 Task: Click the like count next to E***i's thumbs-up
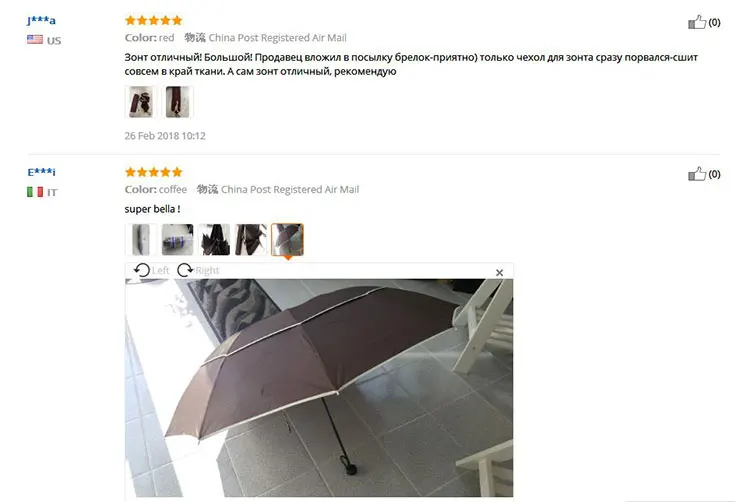[x=714, y=174]
